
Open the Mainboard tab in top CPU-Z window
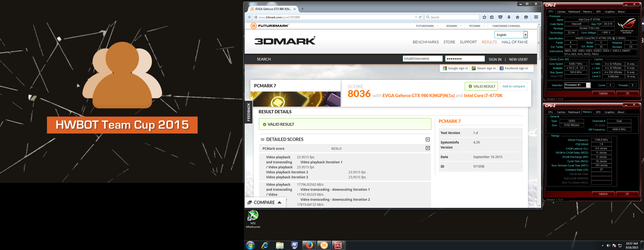tap(574, 12)
